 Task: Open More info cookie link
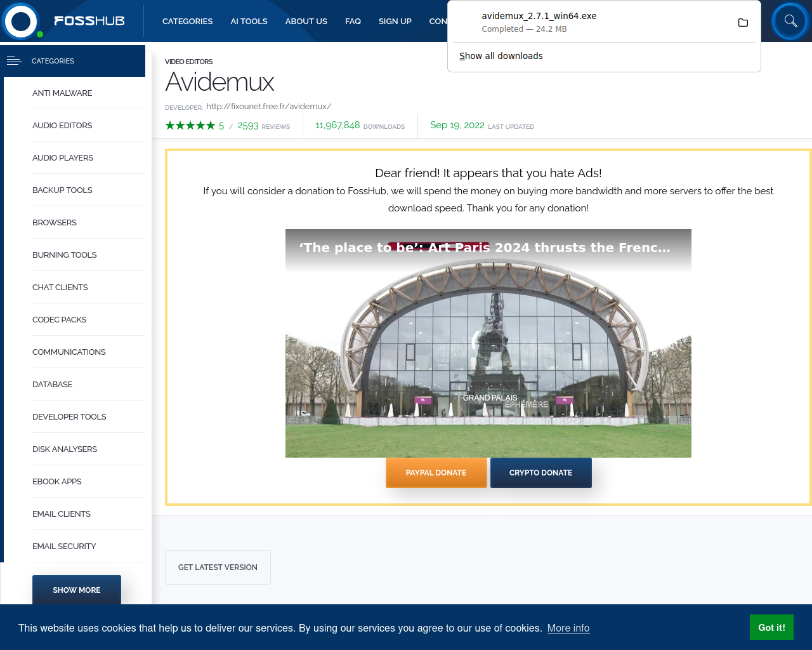[568, 628]
